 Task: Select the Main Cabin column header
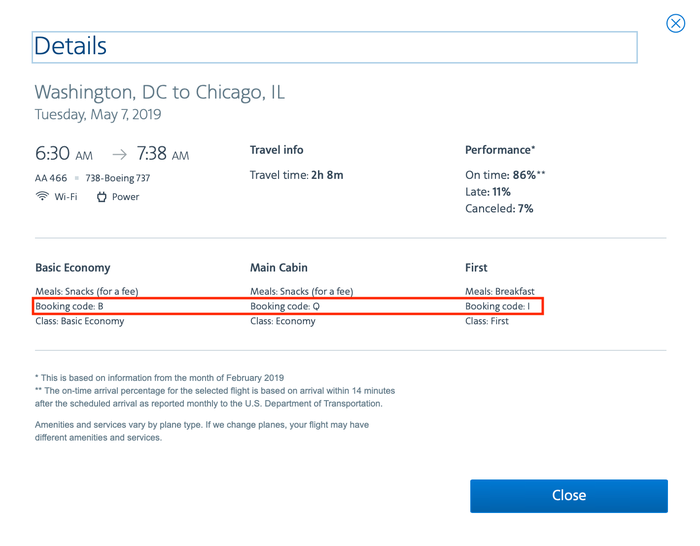[279, 268]
